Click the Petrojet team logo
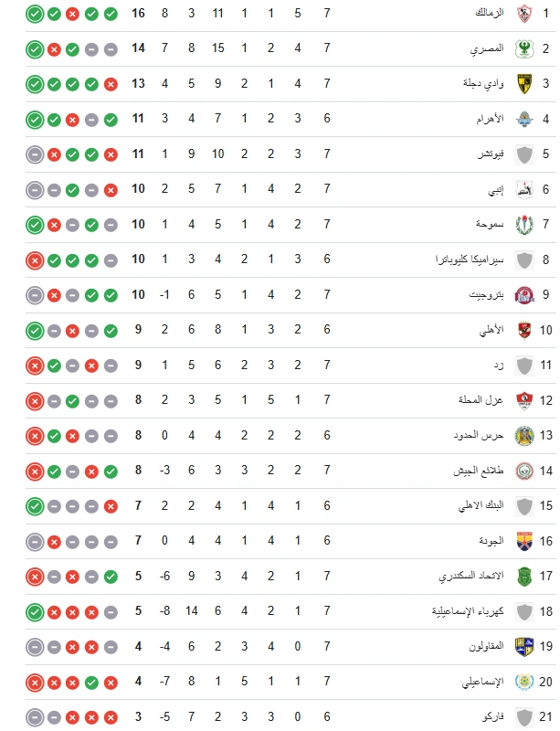560x731 pixels. [524, 294]
